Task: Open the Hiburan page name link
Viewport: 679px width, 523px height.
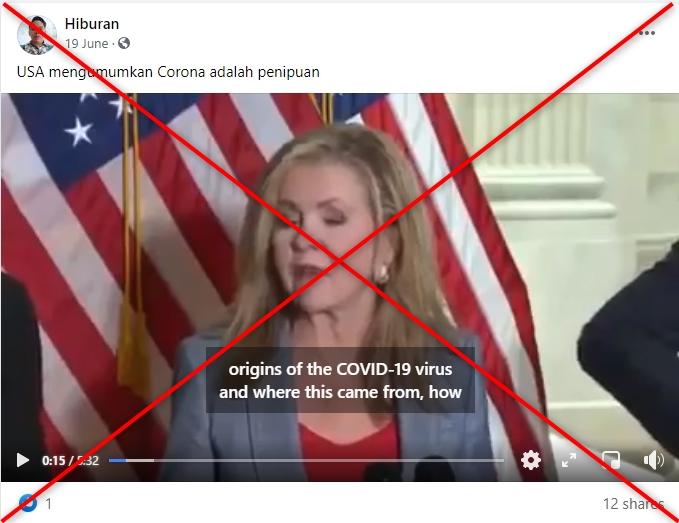Action: [x=92, y=24]
